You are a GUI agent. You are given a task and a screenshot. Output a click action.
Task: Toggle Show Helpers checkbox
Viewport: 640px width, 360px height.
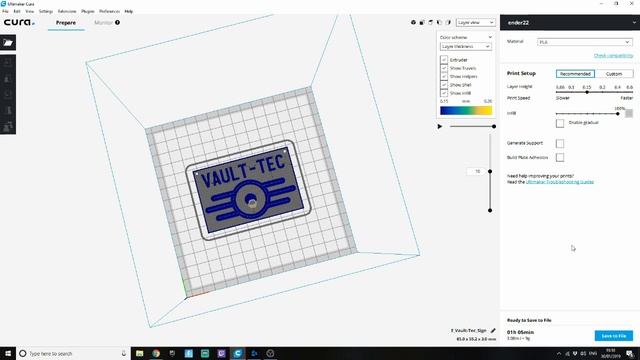click(x=444, y=76)
